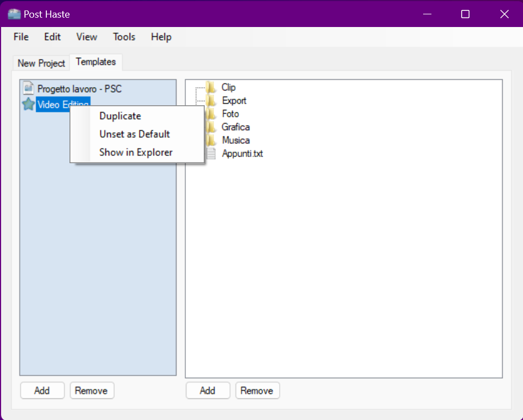Select the Appunti.txt file name
The height and width of the screenshot is (420, 523).
point(243,153)
